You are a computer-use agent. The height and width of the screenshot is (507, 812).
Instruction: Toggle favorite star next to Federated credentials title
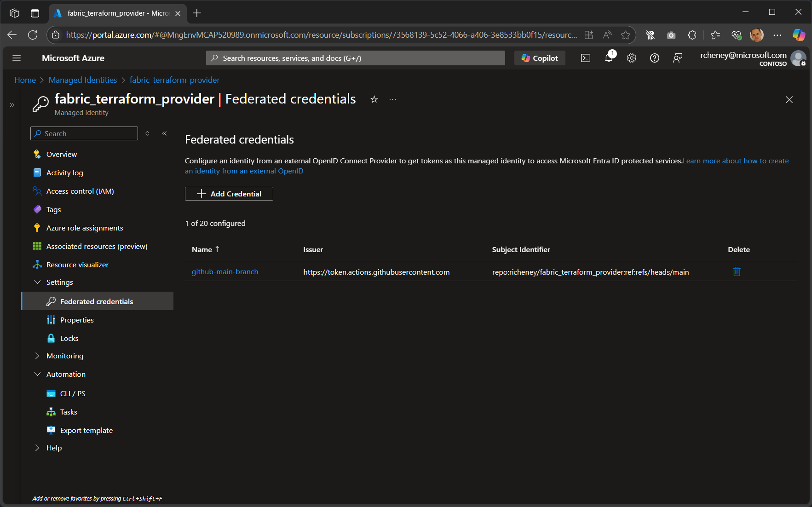click(x=374, y=99)
